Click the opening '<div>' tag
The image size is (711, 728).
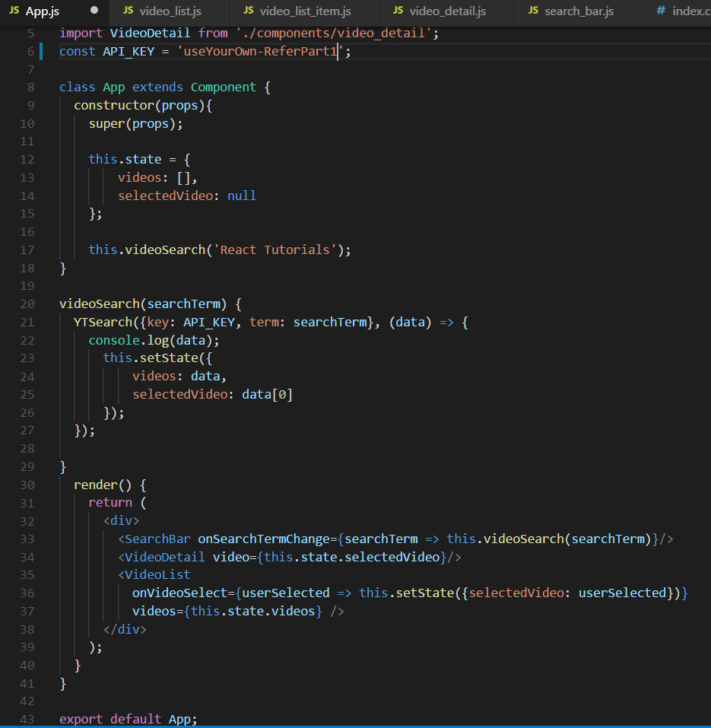click(121, 521)
